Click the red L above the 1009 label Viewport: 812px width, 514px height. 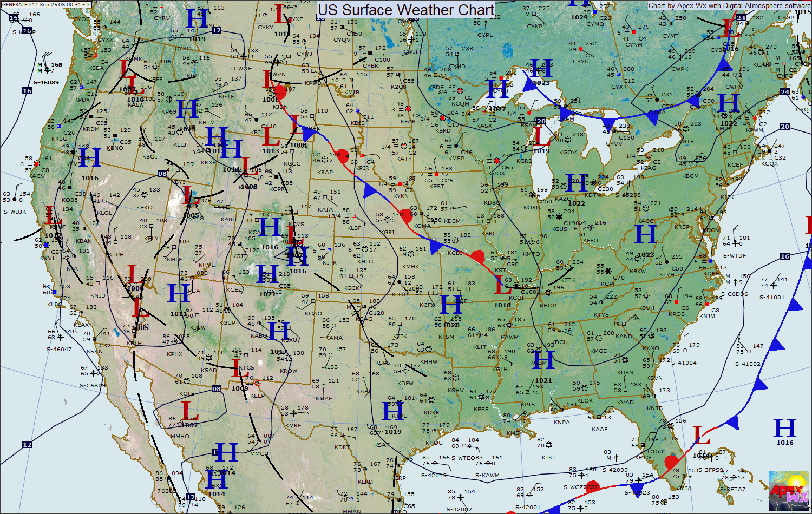(240, 368)
